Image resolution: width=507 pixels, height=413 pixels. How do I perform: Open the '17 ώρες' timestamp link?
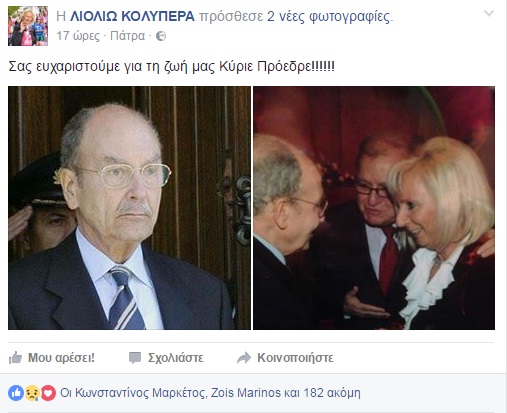78,36
